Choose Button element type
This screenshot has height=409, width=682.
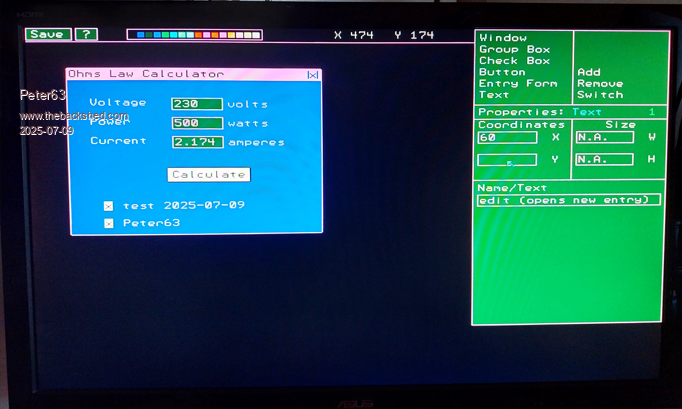502,72
